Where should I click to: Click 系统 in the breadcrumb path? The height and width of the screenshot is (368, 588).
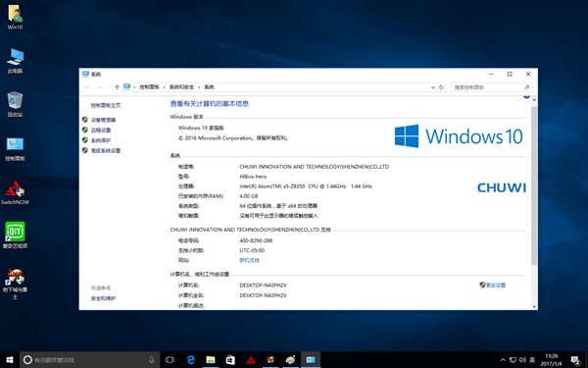(x=209, y=87)
